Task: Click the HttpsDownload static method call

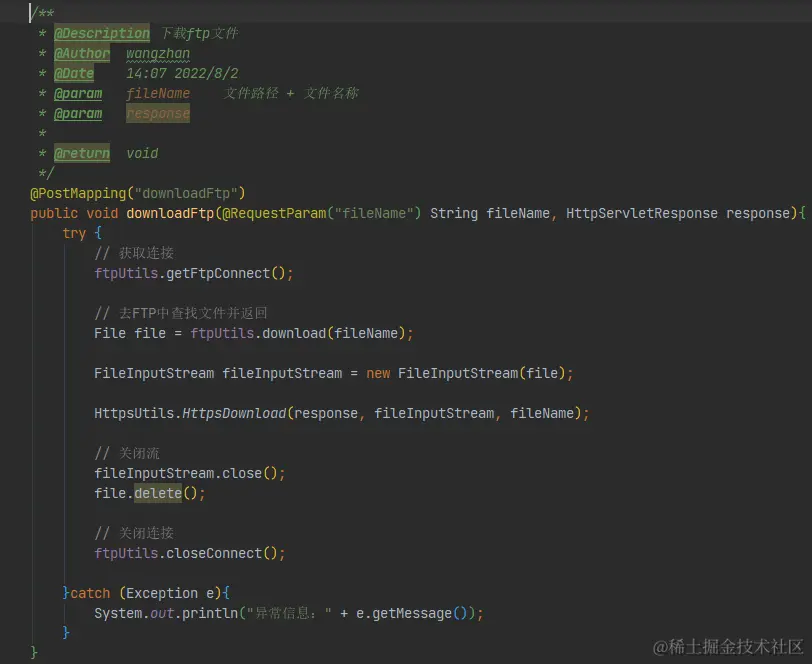Action: [x=234, y=413]
